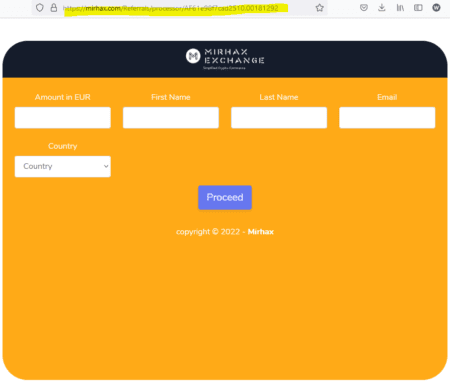This screenshot has width=450, height=383.
Task: Click the Proceed button
Action: coord(225,197)
